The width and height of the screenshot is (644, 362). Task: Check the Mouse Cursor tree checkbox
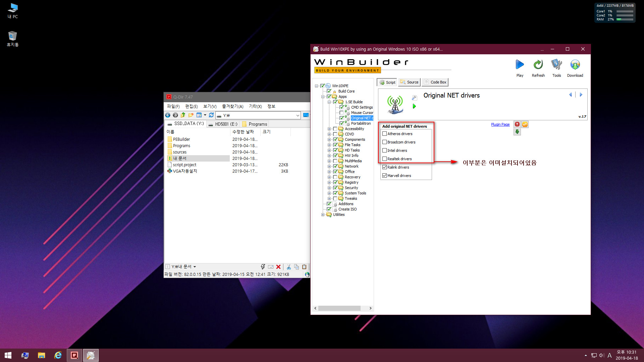tap(341, 113)
